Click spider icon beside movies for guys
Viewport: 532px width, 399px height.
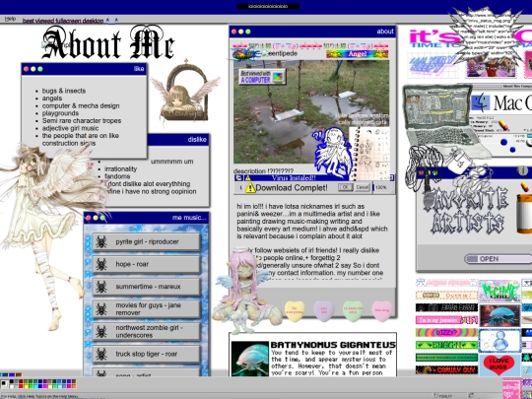click(x=101, y=309)
